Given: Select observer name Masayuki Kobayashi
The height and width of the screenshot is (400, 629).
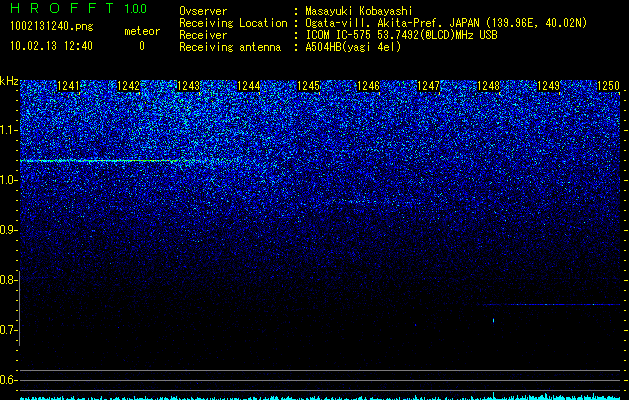Looking at the screenshot, I should [359, 11].
